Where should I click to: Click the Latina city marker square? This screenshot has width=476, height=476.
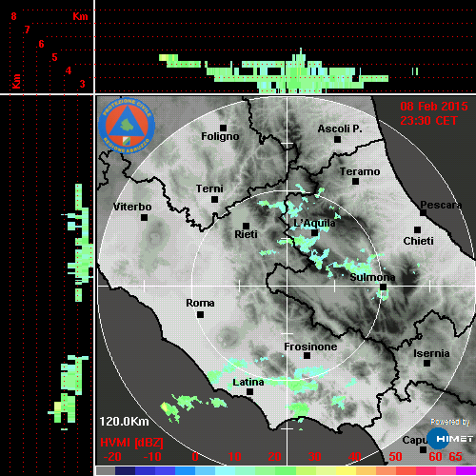tap(250, 392)
